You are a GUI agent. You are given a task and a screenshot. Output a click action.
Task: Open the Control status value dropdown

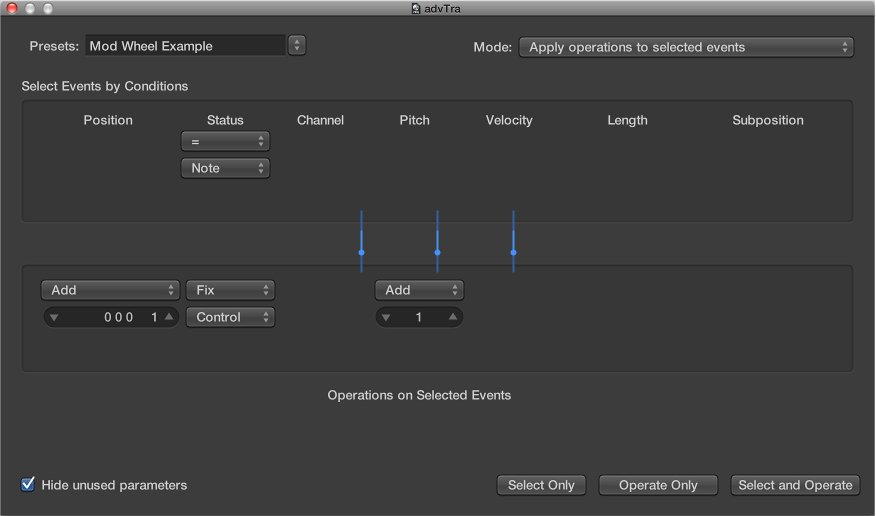230,317
